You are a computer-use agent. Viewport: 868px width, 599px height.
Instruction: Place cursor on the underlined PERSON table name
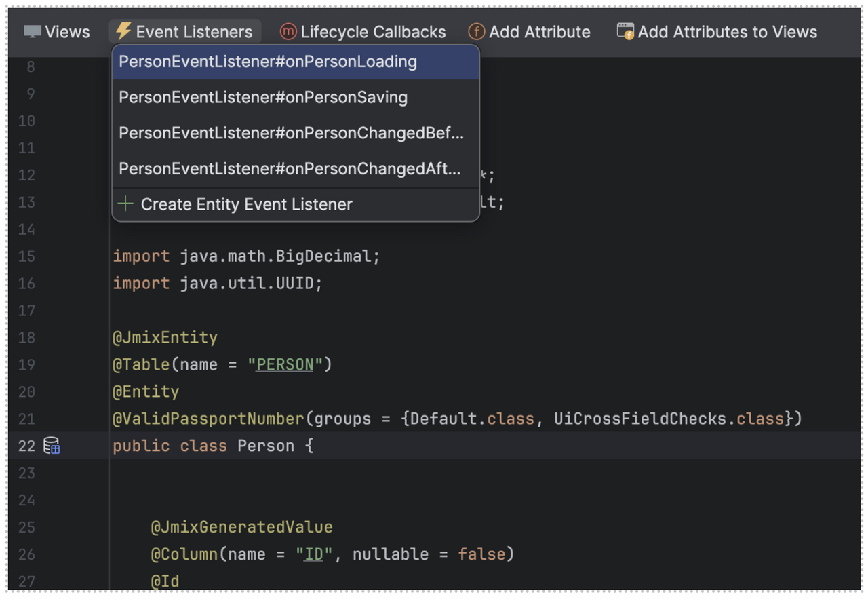(283, 364)
